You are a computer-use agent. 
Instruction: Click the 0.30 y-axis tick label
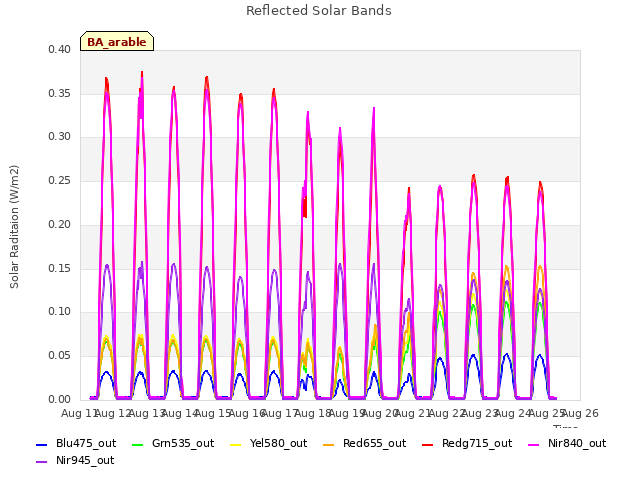click(60, 137)
